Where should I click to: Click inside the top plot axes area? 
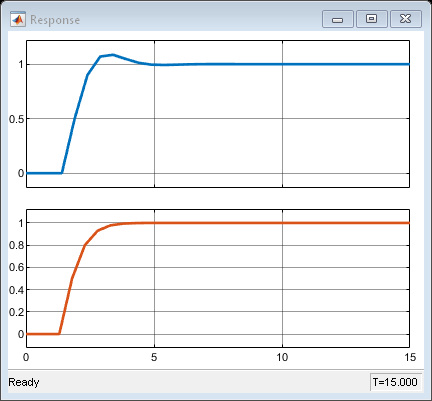218,114
